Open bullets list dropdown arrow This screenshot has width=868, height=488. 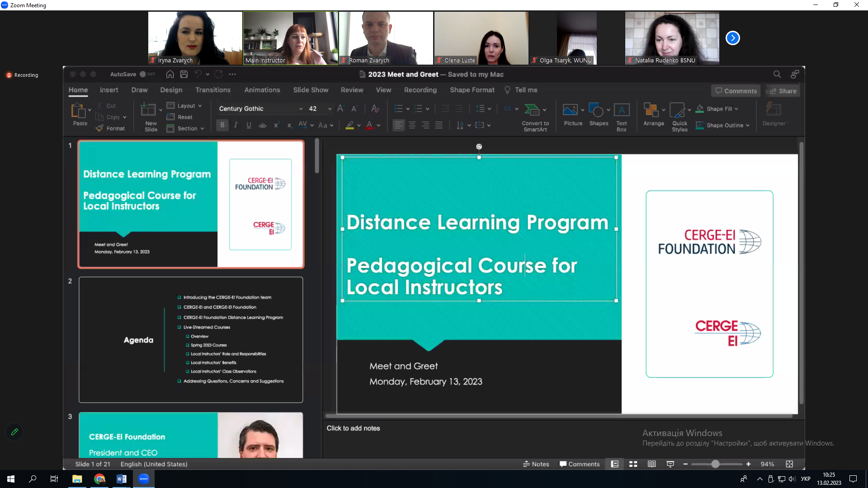[408, 109]
